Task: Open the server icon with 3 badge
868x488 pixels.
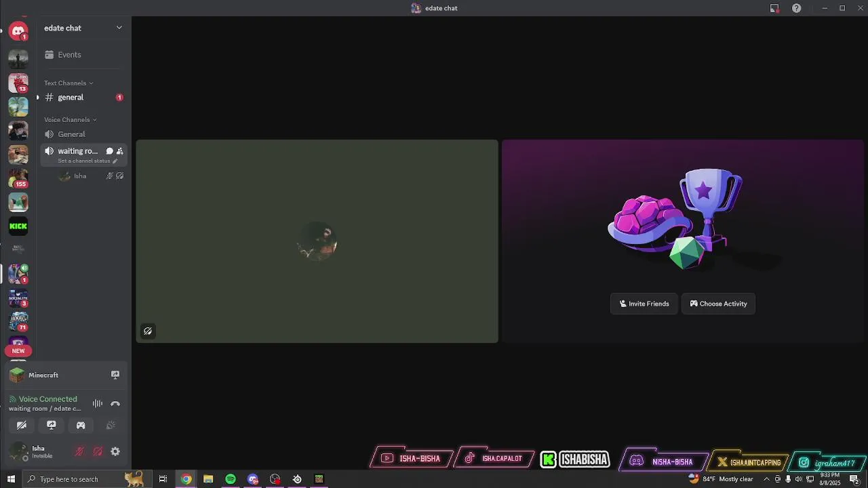Action: [18, 298]
